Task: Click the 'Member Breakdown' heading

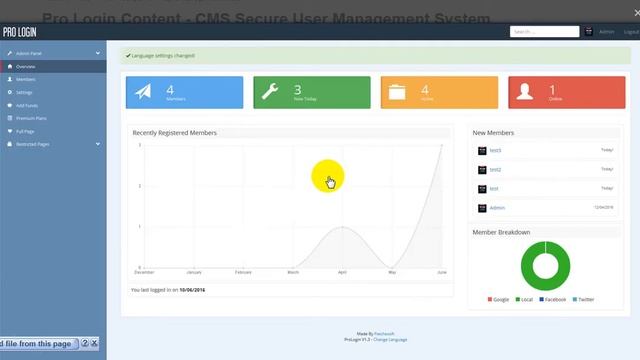Action: [501, 232]
